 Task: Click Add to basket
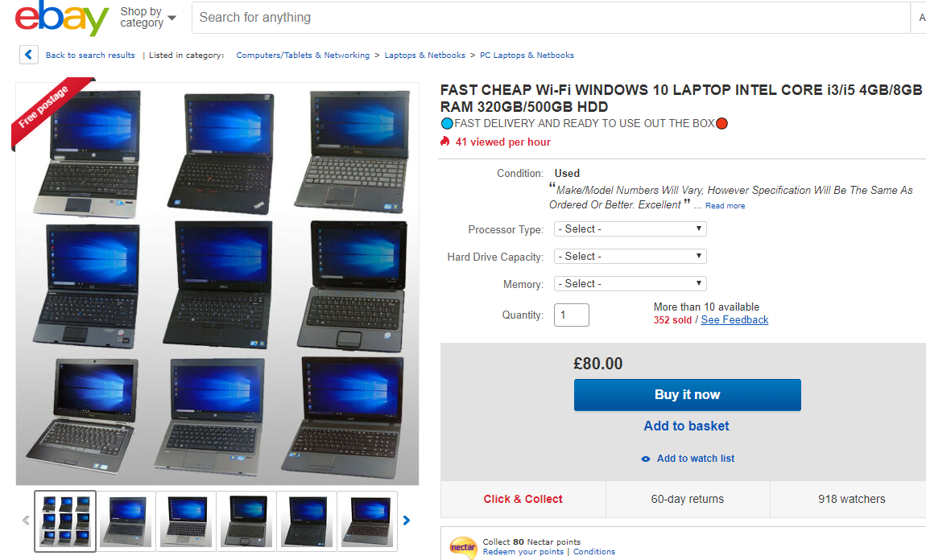tap(686, 426)
